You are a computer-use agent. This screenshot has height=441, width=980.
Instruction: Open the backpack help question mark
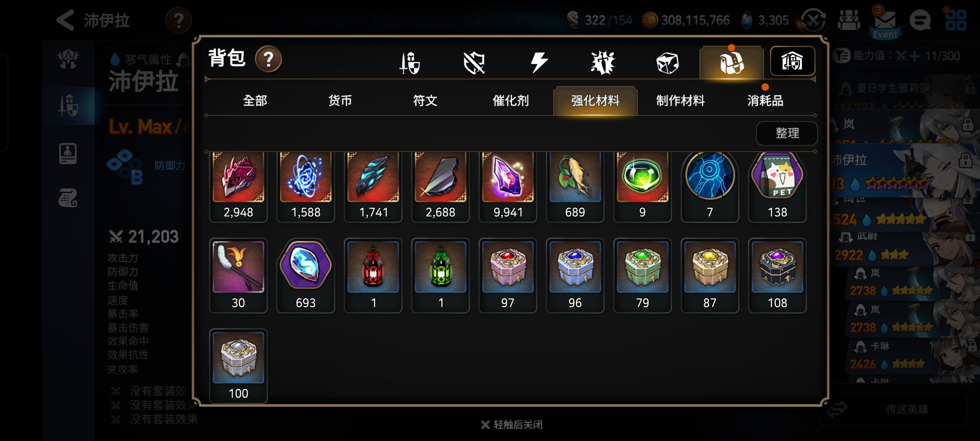point(268,60)
